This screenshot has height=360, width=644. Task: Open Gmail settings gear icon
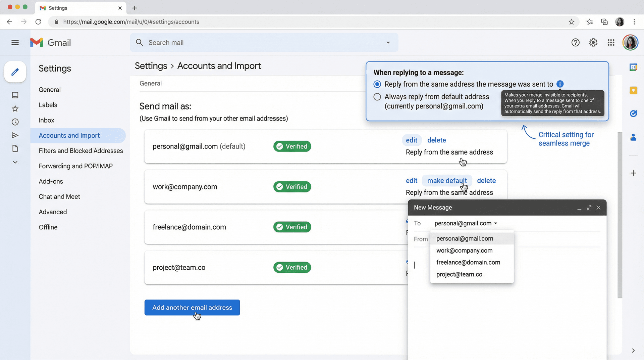coord(593,42)
